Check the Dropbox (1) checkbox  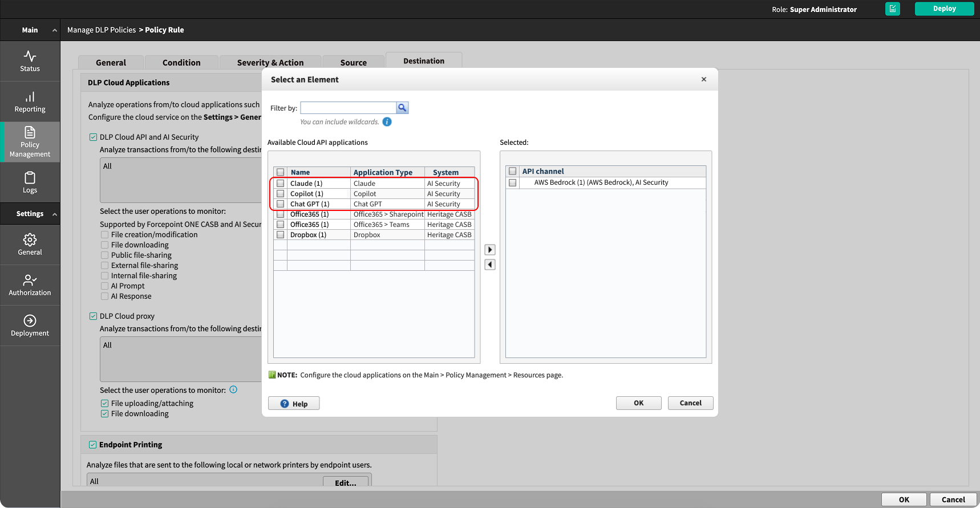click(x=281, y=235)
